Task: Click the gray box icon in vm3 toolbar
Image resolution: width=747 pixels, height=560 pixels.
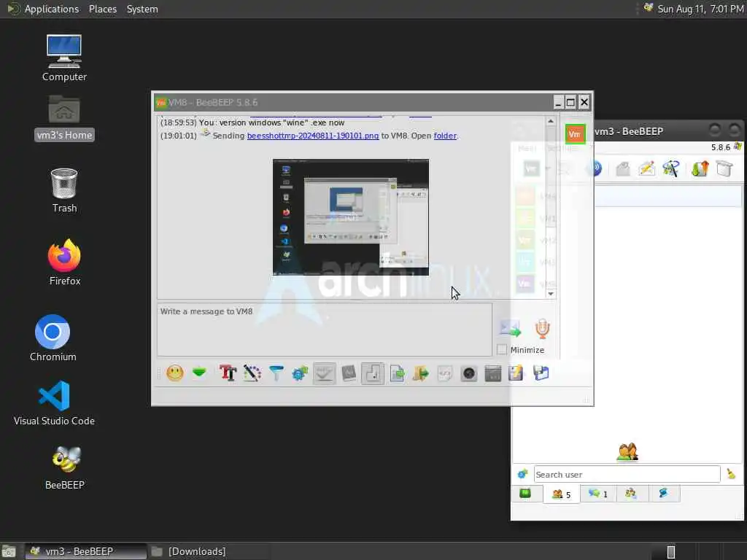Action: (724, 168)
